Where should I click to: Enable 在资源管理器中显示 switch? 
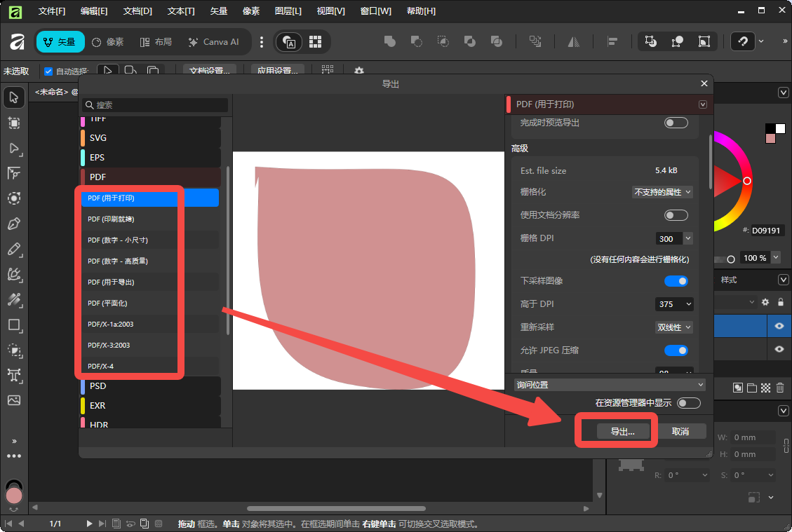[x=689, y=403]
